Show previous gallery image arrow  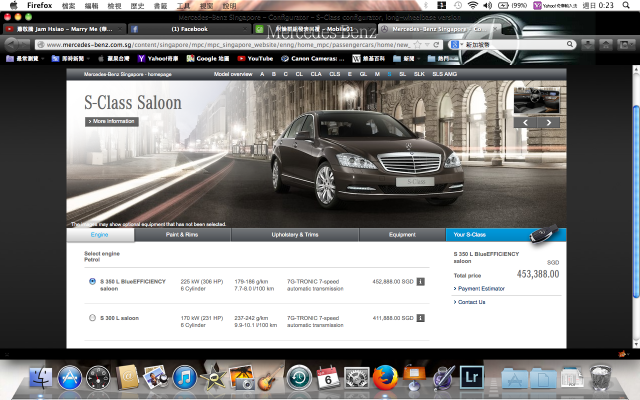point(525,122)
